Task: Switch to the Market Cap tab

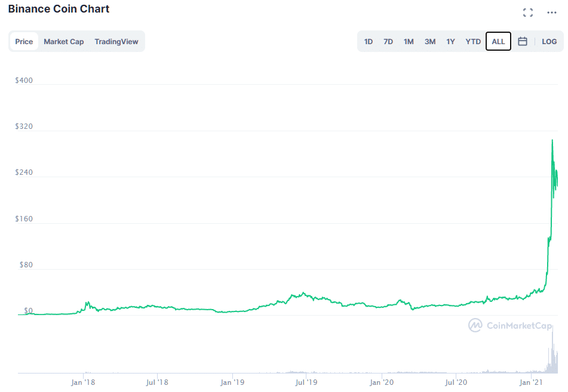Action: (x=64, y=42)
